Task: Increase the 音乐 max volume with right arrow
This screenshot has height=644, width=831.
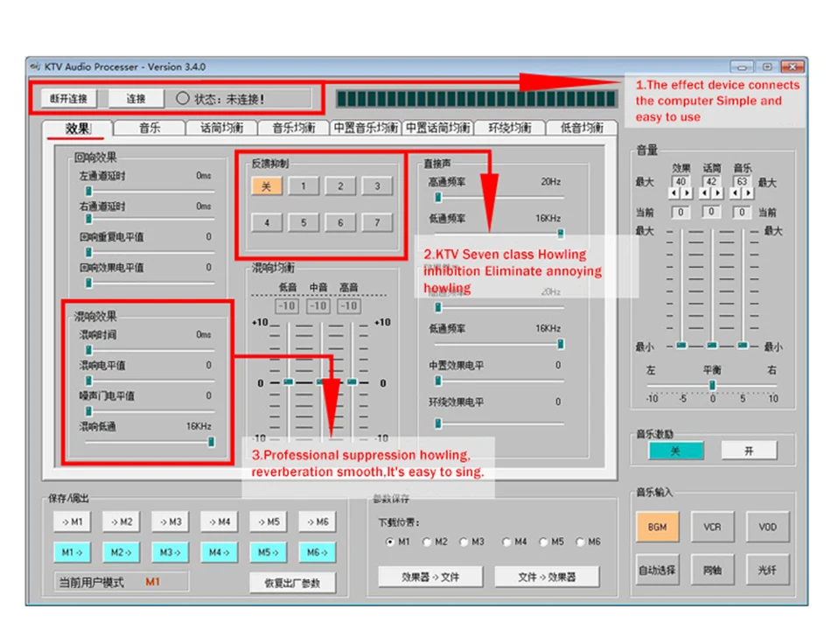Action: tap(748, 193)
